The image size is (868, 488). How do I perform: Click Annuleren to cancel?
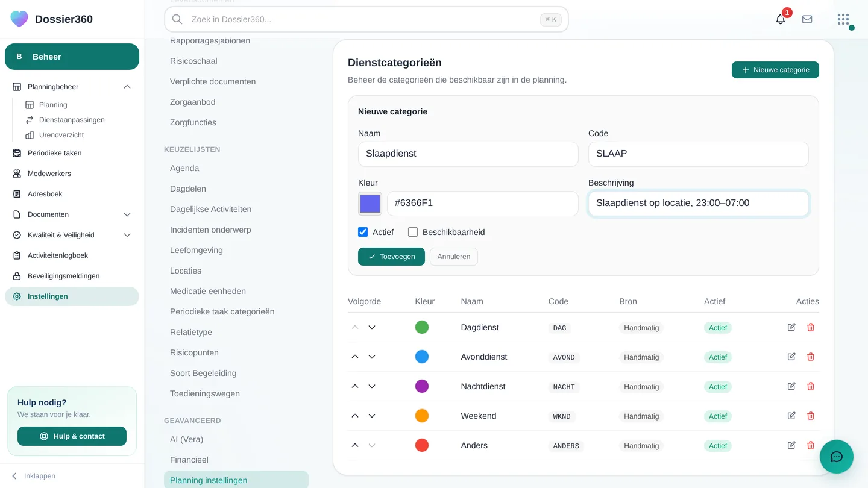(454, 257)
